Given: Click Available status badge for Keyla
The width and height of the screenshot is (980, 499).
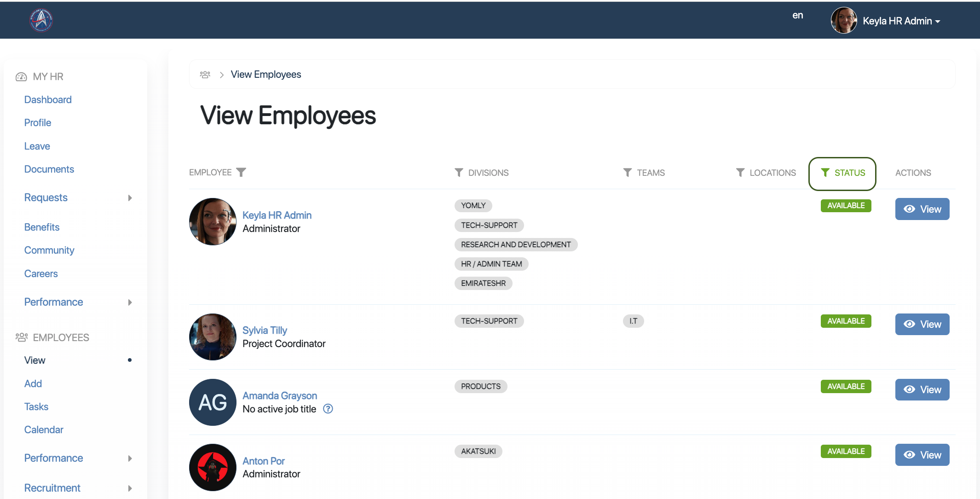Looking at the screenshot, I should [x=846, y=206].
